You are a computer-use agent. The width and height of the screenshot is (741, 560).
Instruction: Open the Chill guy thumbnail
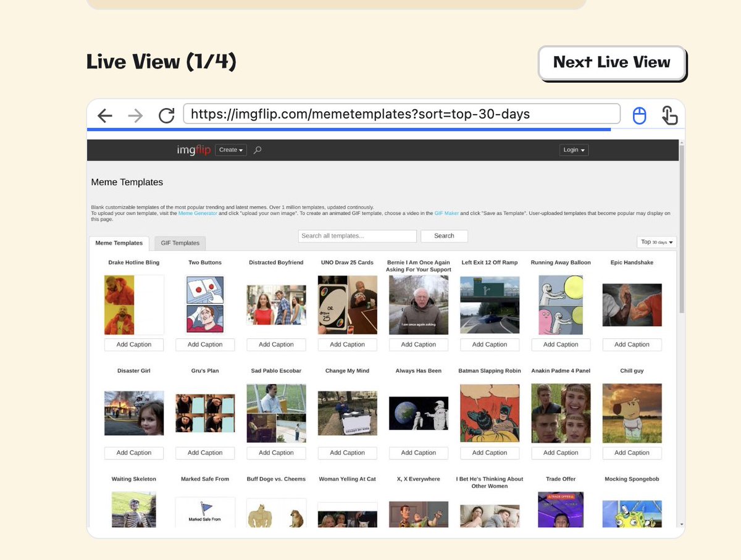coord(632,413)
